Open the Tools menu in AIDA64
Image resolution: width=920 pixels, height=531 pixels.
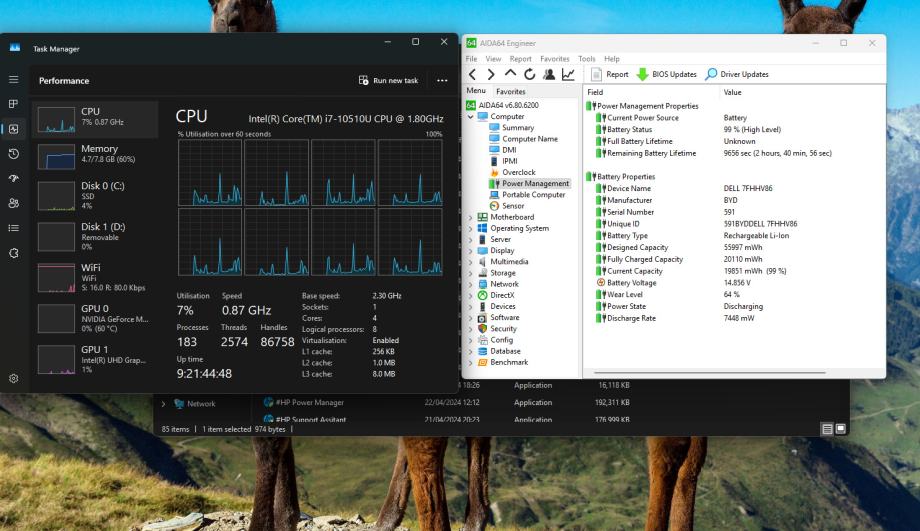pyautogui.click(x=586, y=59)
